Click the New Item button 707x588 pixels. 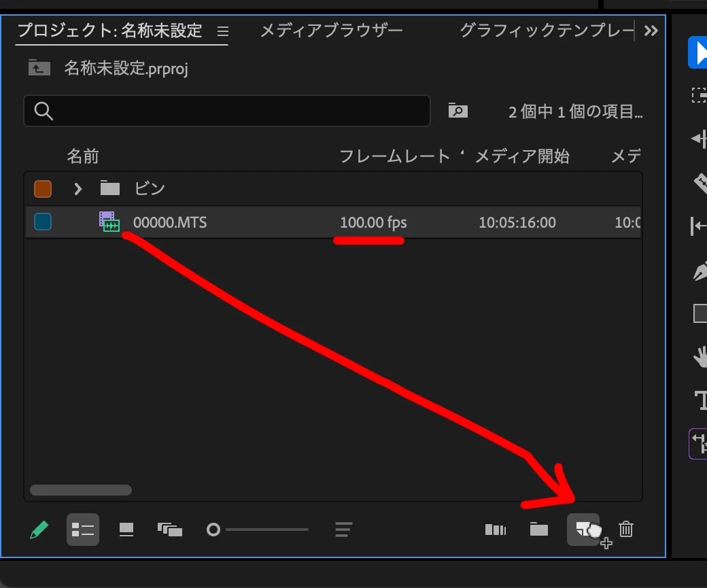pyautogui.click(x=583, y=530)
